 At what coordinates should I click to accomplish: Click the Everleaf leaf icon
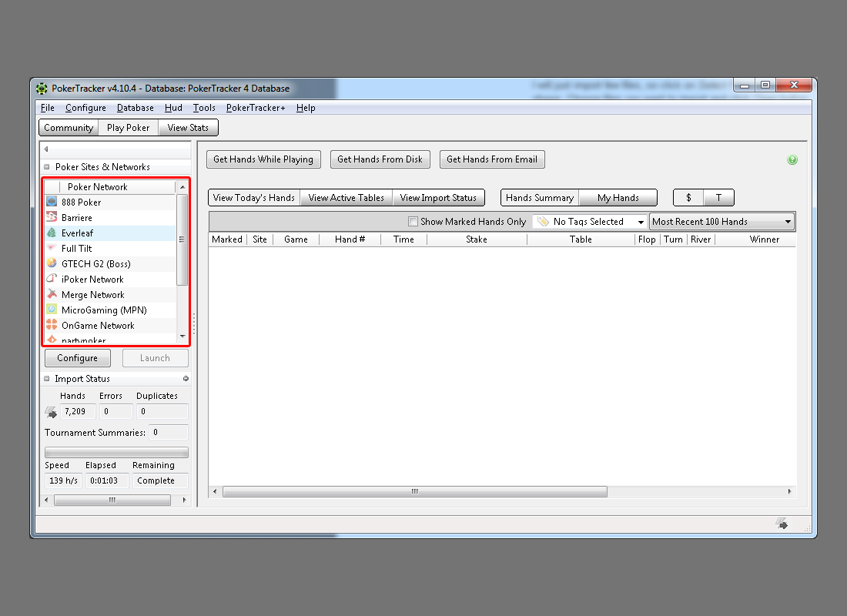pyautogui.click(x=52, y=233)
